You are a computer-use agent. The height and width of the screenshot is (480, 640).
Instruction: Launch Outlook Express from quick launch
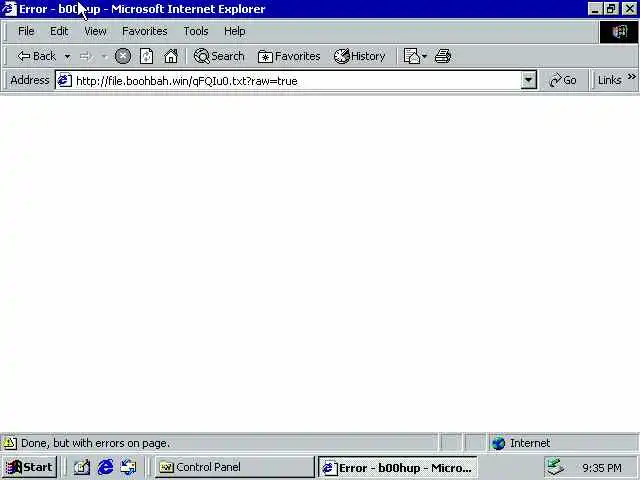pos(129,467)
